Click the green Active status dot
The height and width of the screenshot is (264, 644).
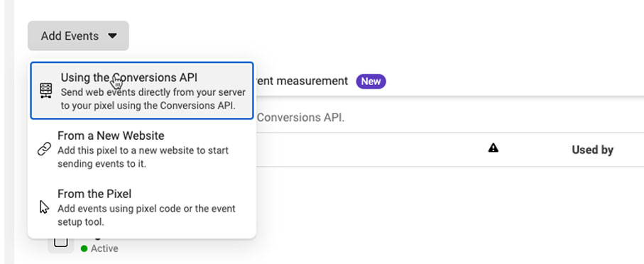click(x=84, y=248)
